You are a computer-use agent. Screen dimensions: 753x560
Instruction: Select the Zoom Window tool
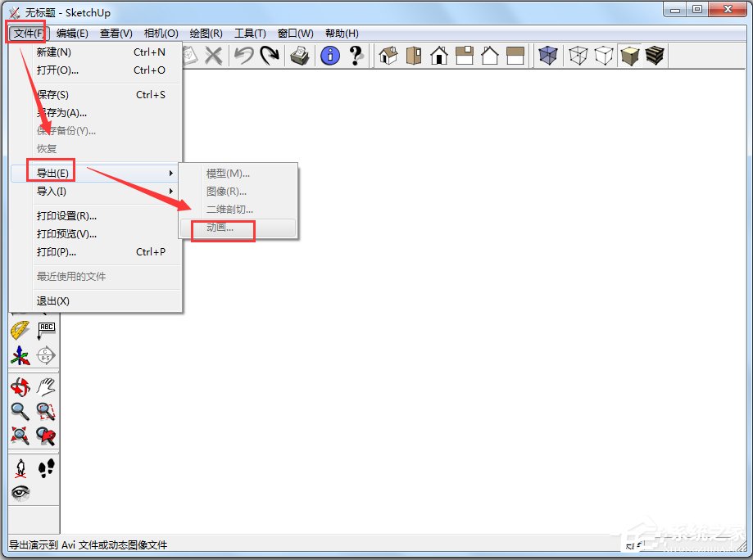(46, 411)
